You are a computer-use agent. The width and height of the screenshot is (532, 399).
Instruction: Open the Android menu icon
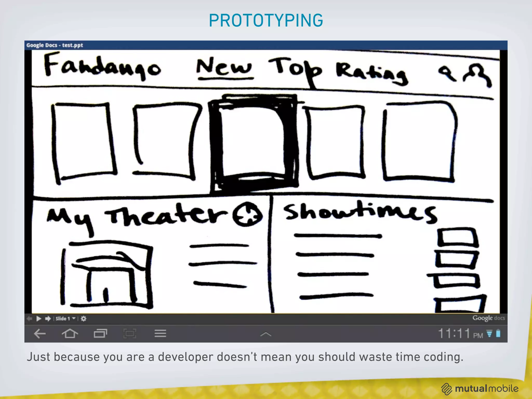(x=160, y=334)
